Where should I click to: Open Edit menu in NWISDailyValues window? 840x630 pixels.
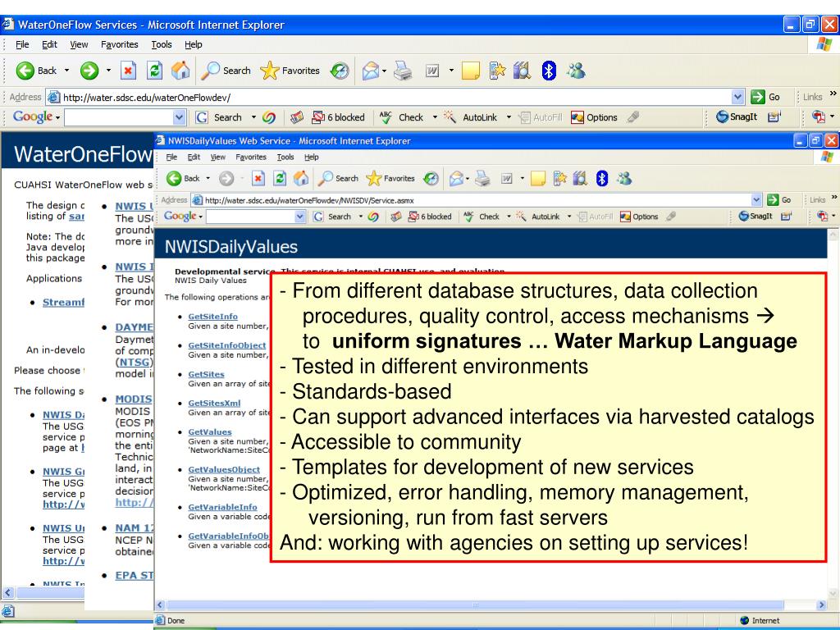point(194,157)
